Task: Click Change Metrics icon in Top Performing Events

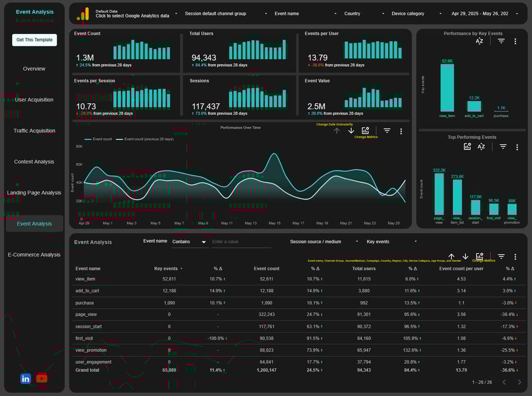Action: pyautogui.click(x=467, y=146)
